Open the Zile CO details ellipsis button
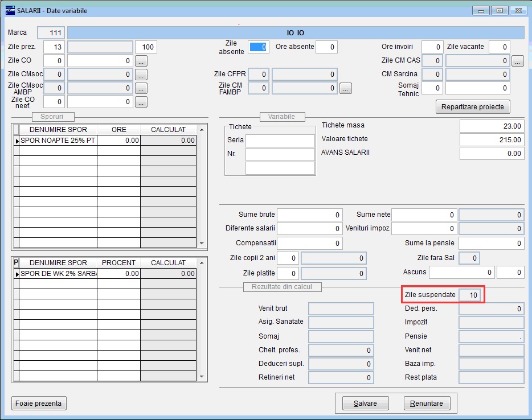Viewport: 532px width, 420px height. pyautogui.click(x=141, y=61)
